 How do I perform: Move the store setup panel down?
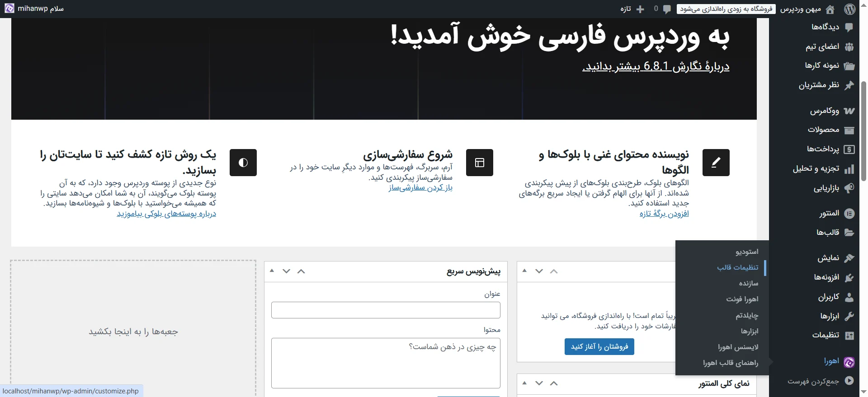[x=539, y=271]
